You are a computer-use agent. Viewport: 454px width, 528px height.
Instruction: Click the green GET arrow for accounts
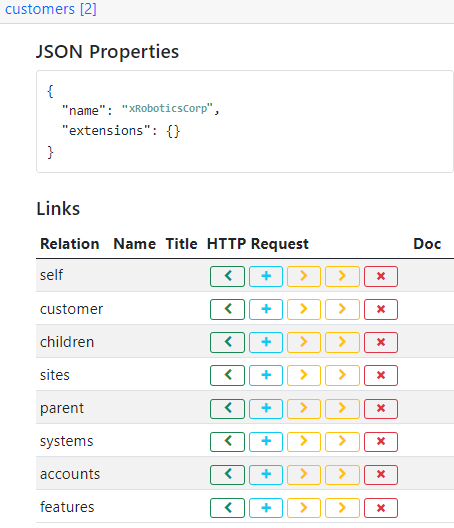227,474
